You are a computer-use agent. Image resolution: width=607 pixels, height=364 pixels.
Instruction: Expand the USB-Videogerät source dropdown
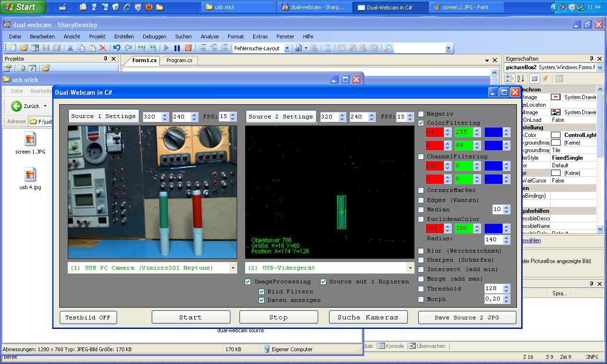(410, 268)
